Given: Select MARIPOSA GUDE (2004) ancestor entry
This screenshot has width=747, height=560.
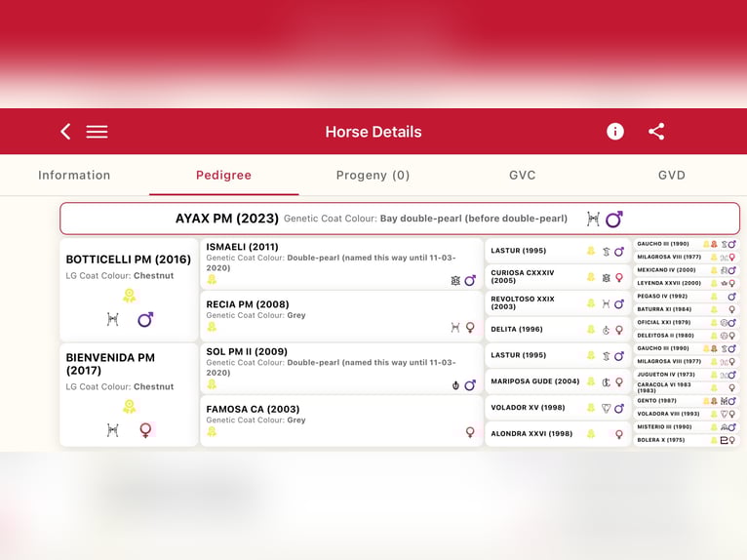Looking at the screenshot, I should tap(535, 381).
